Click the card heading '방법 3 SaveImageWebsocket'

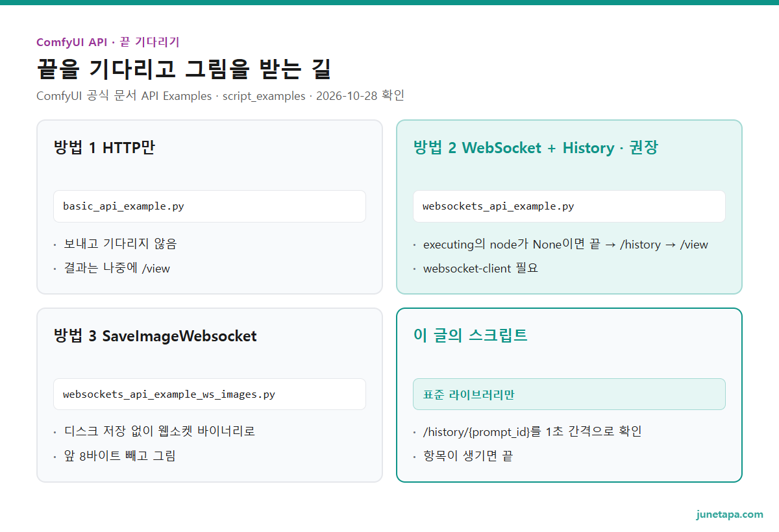click(x=156, y=336)
